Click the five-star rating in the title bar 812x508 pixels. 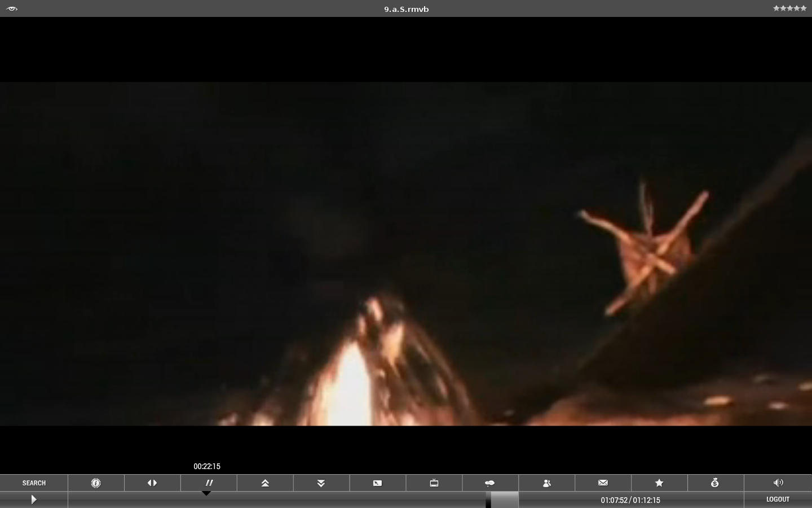point(789,8)
